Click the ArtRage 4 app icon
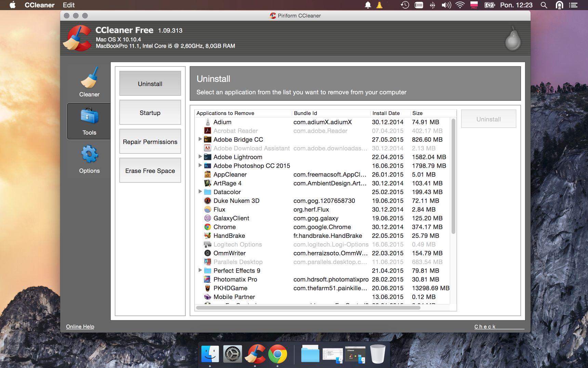Screen dimensions: 588x368 208,183
